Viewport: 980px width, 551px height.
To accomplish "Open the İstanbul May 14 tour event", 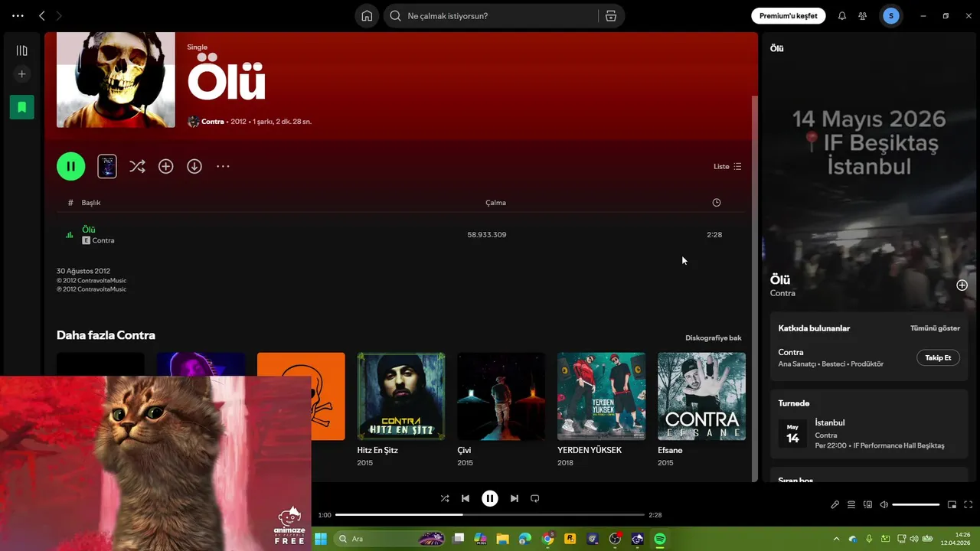I will click(x=869, y=433).
